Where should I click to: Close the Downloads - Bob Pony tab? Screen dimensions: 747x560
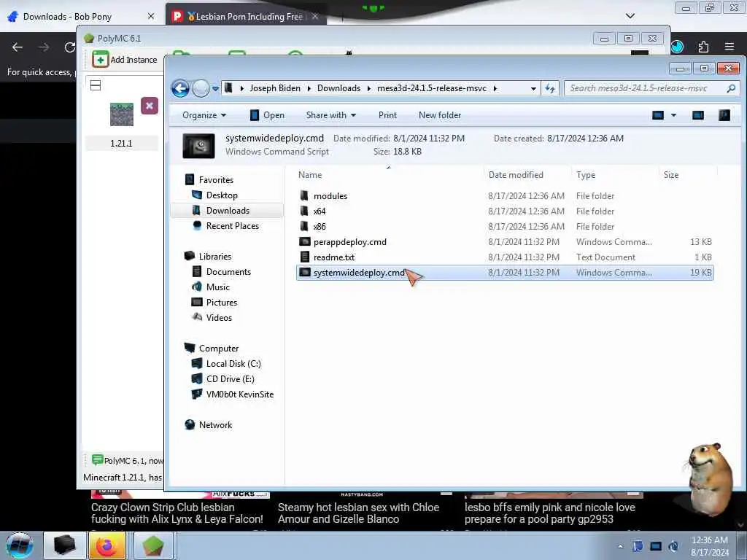[x=151, y=16]
